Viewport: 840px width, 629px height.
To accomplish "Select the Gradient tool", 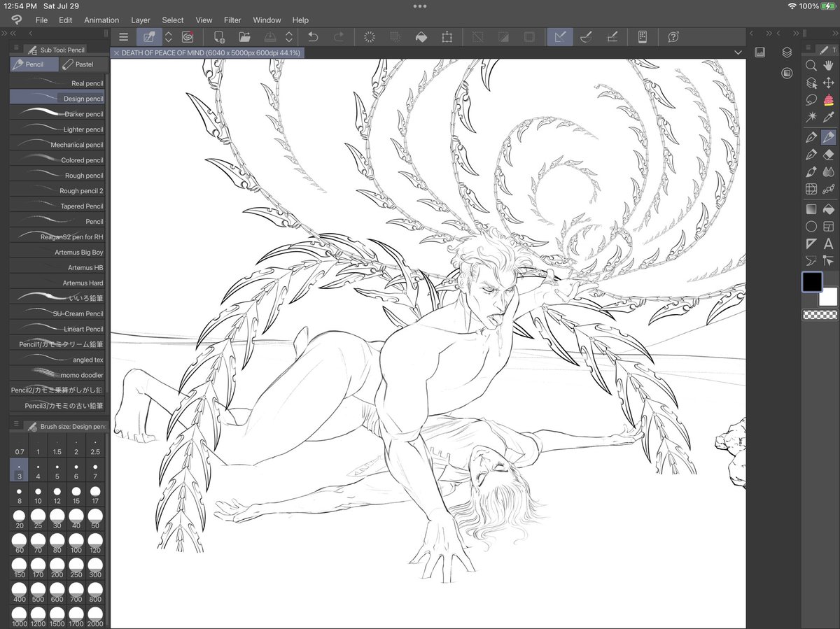I will tap(811, 209).
